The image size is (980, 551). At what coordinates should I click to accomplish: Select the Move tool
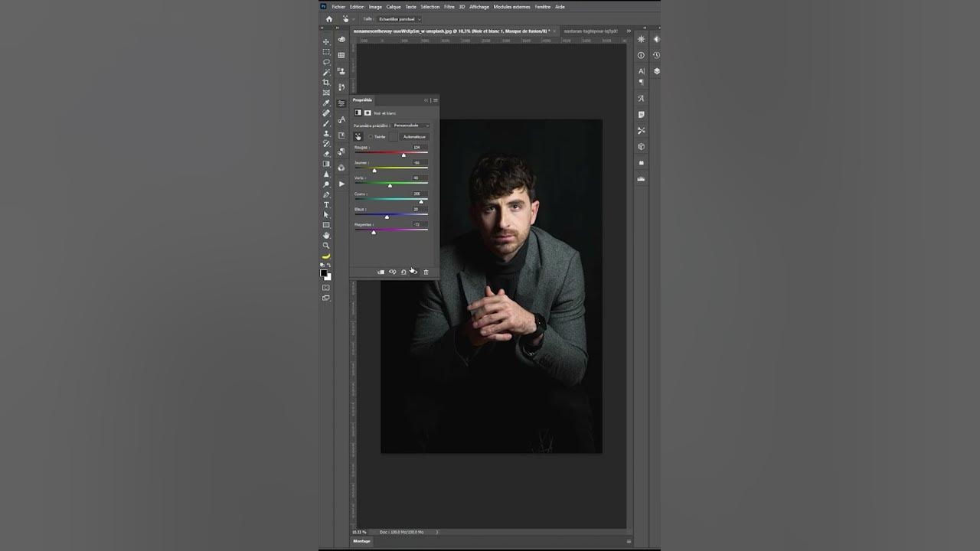326,42
